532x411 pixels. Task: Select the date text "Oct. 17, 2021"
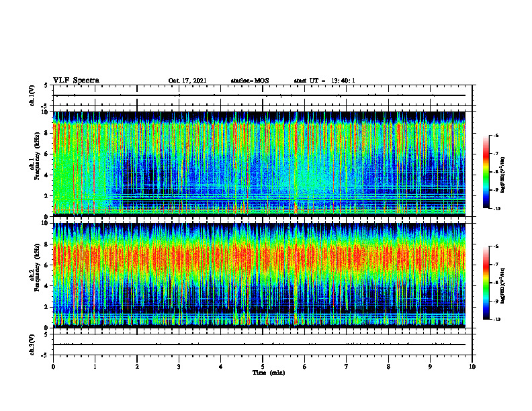pos(187,81)
